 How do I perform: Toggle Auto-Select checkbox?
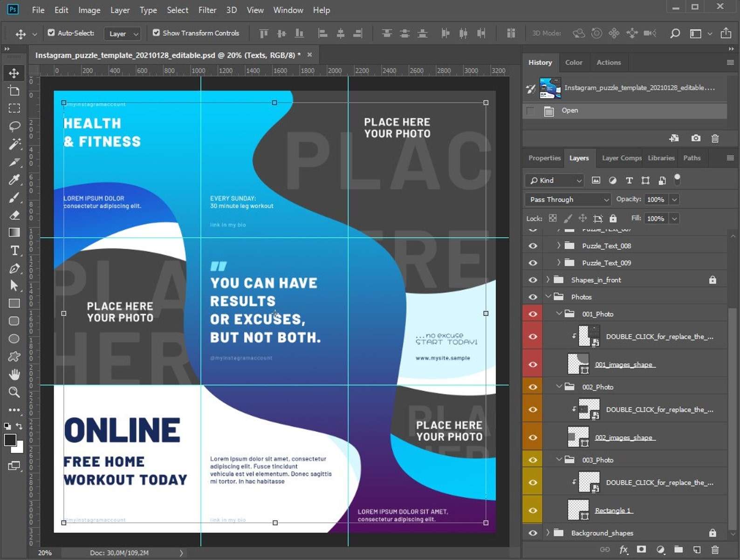[51, 33]
